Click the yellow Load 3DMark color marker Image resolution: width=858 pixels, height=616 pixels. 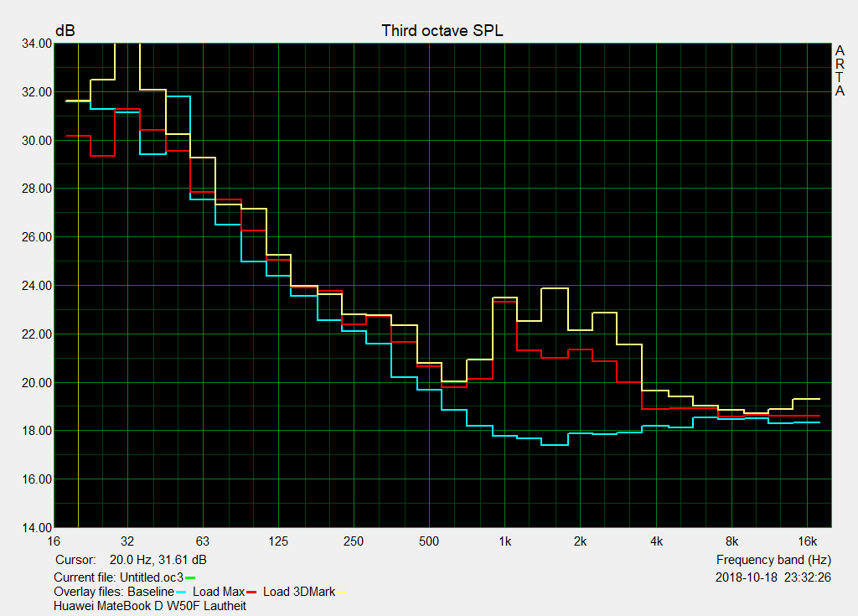click(x=342, y=593)
